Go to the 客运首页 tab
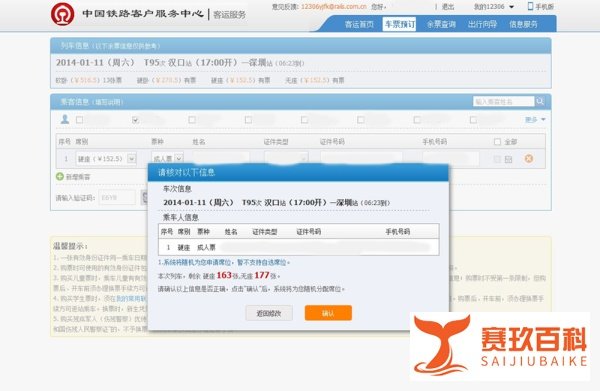 (359, 24)
